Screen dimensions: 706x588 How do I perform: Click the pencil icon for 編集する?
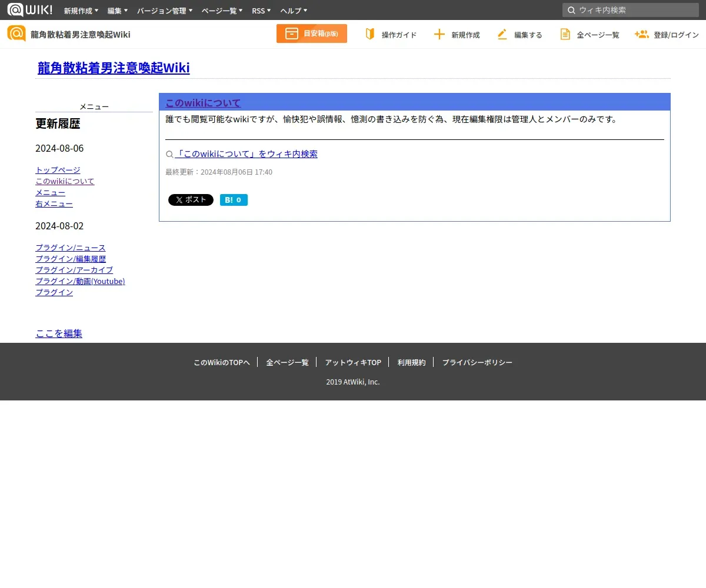(502, 34)
